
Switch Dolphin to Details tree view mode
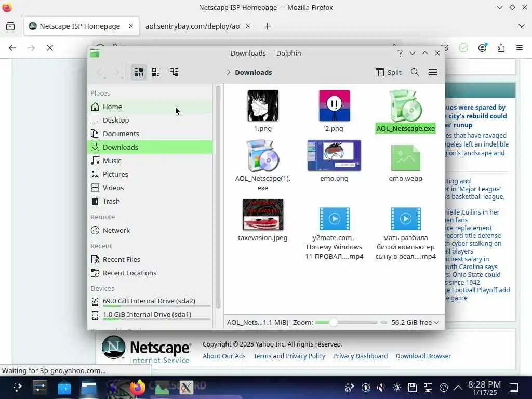tap(174, 72)
